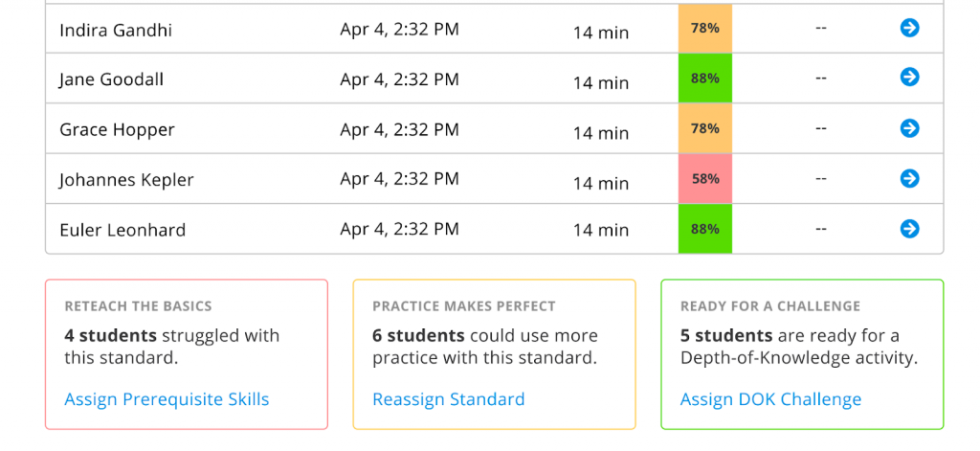Click the Euler Leonhard student name

click(122, 230)
